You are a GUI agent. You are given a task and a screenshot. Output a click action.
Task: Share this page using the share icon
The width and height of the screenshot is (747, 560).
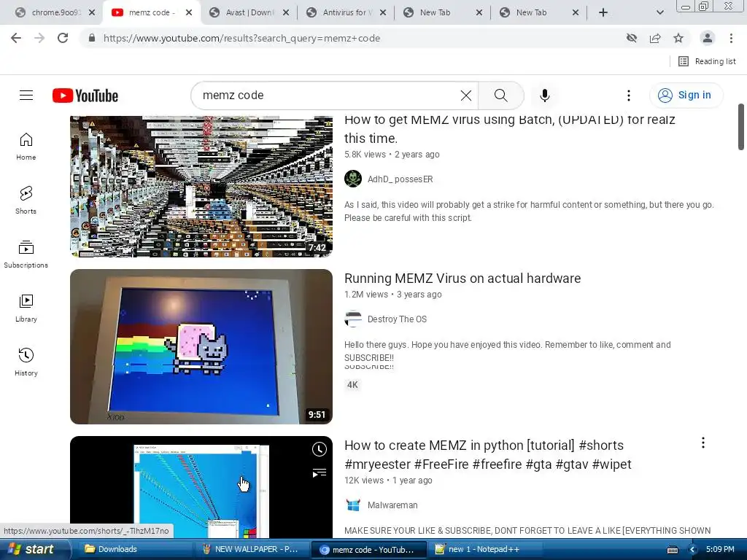[655, 38]
